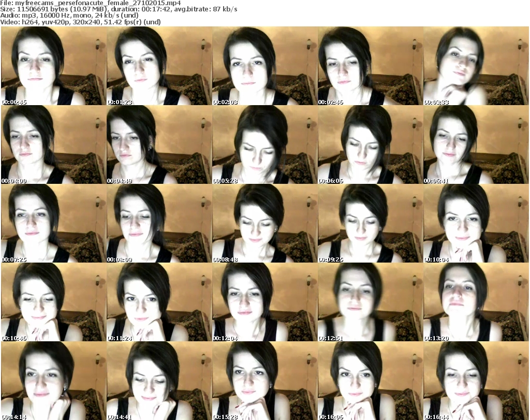
Task: Choose the frame at 00:16:06
Action: (371, 381)
